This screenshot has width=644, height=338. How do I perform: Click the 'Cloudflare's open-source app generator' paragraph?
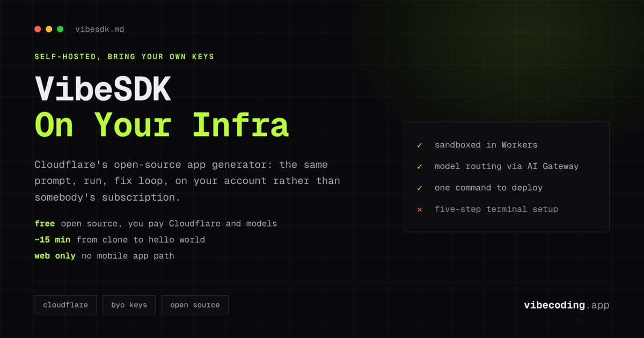(x=187, y=181)
